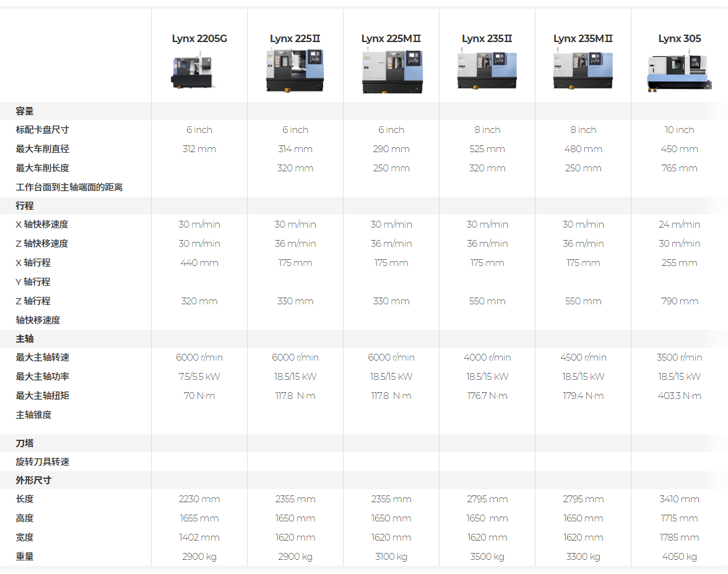
Task: Click the Lynx 2205G model title
Action: [x=199, y=38]
